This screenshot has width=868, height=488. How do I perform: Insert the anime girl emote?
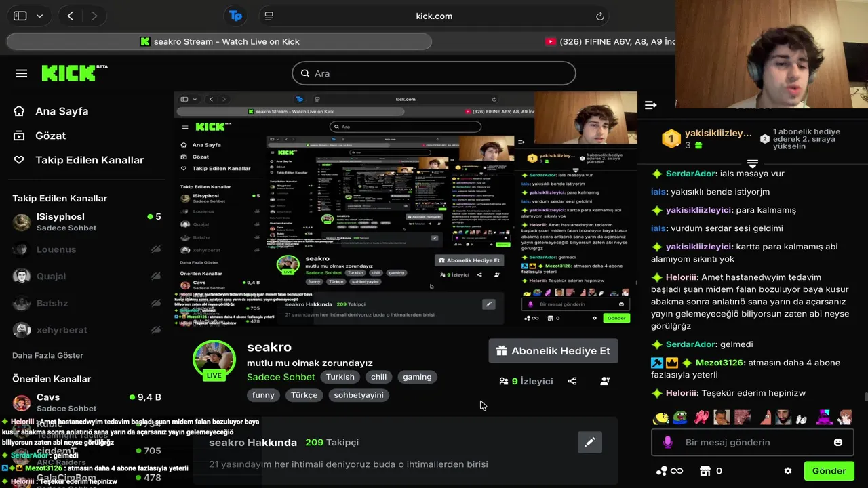pyautogui.click(x=845, y=418)
